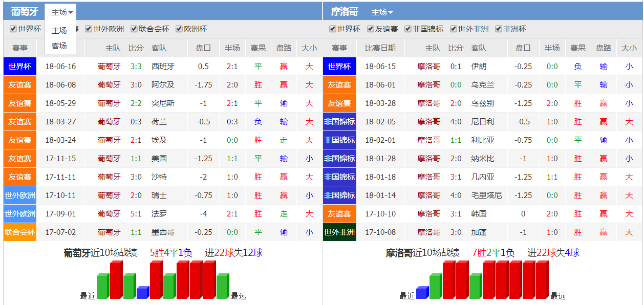
Task: Toggle 世界杯 checkbox in the 葡萄牙 panel
Action: tap(13, 29)
